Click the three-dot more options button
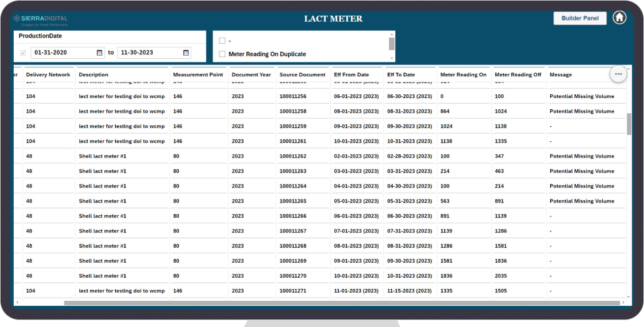644x327 pixels. [618, 74]
